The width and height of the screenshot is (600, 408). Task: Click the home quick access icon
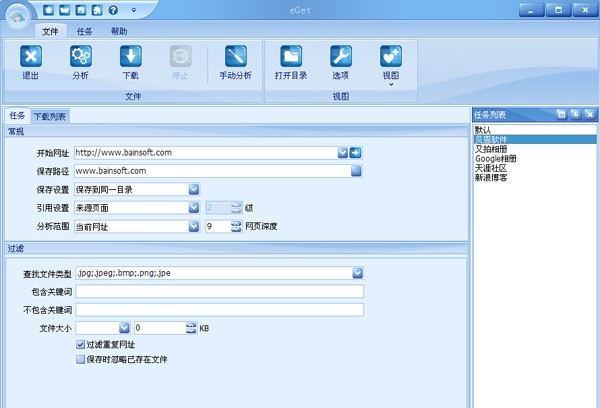(x=97, y=10)
